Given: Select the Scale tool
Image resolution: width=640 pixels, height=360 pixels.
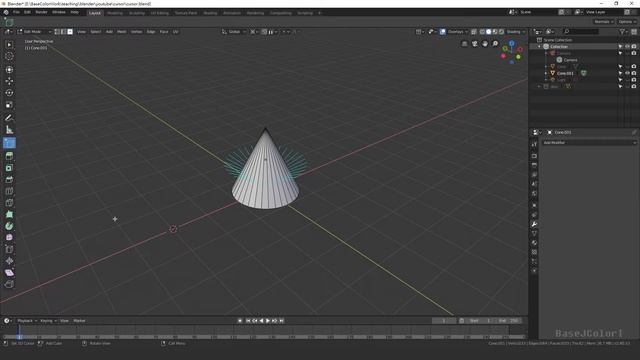Looking at the screenshot, I should pos(9,105).
